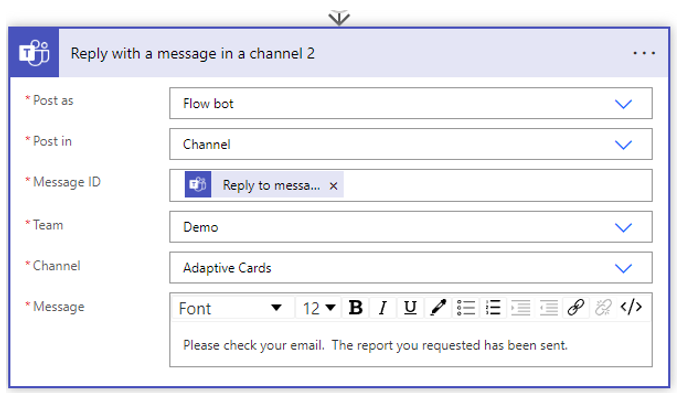Toggle Bold formatting in message editor
Image resolution: width=678 pixels, height=393 pixels.
[x=355, y=308]
